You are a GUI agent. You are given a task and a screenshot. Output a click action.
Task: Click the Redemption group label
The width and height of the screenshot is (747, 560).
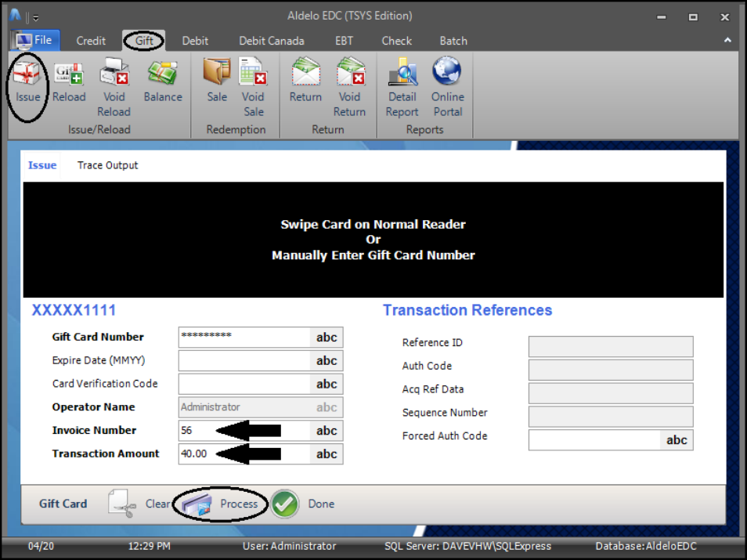(236, 130)
